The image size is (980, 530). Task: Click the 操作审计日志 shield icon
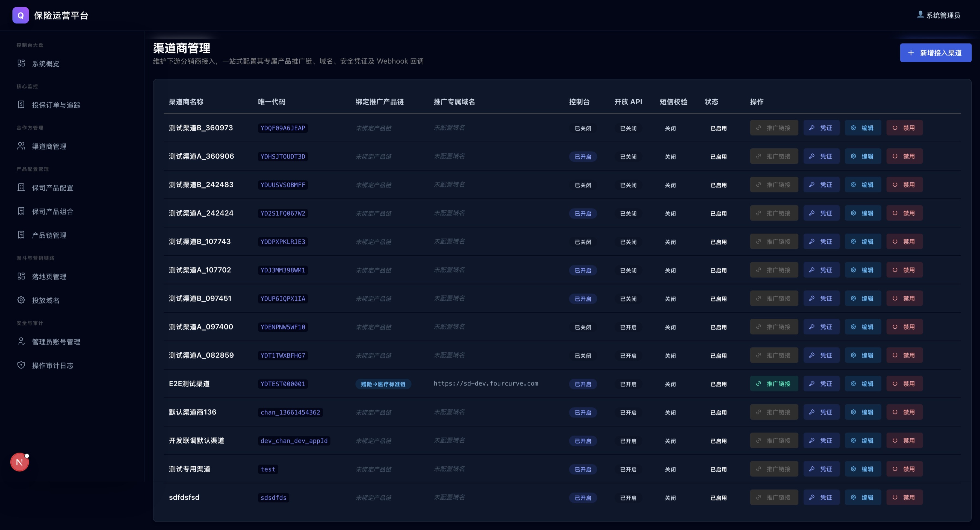coord(21,365)
